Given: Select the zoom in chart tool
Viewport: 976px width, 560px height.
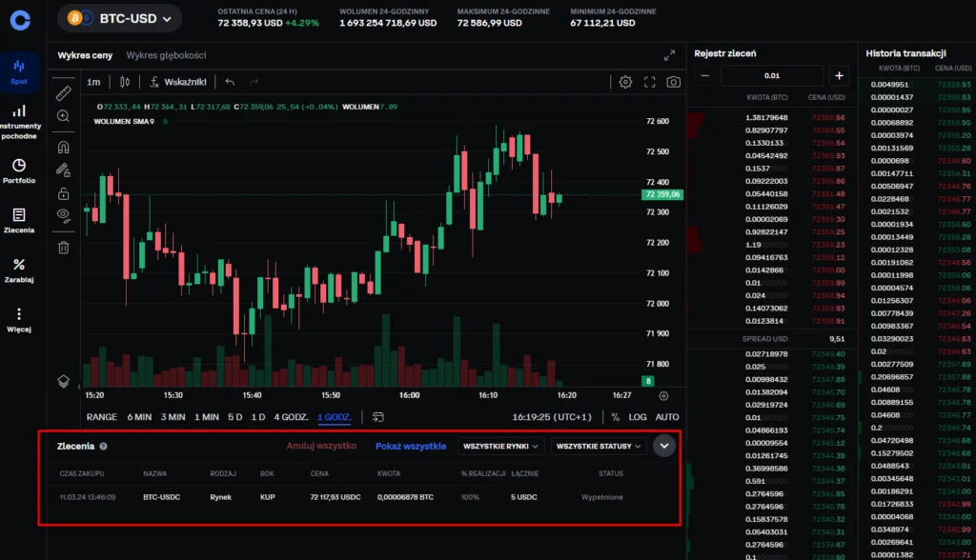Looking at the screenshot, I should click(64, 116).
